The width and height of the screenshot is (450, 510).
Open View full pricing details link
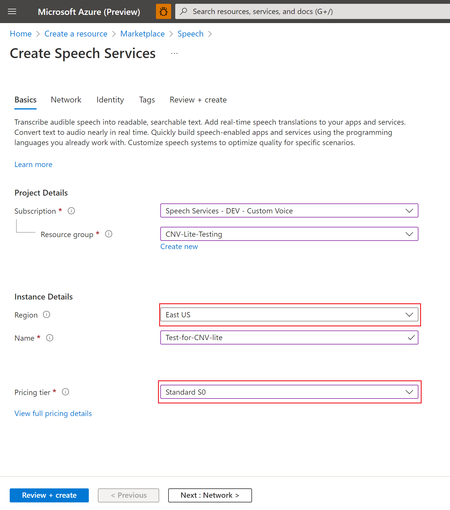point(53,413)
